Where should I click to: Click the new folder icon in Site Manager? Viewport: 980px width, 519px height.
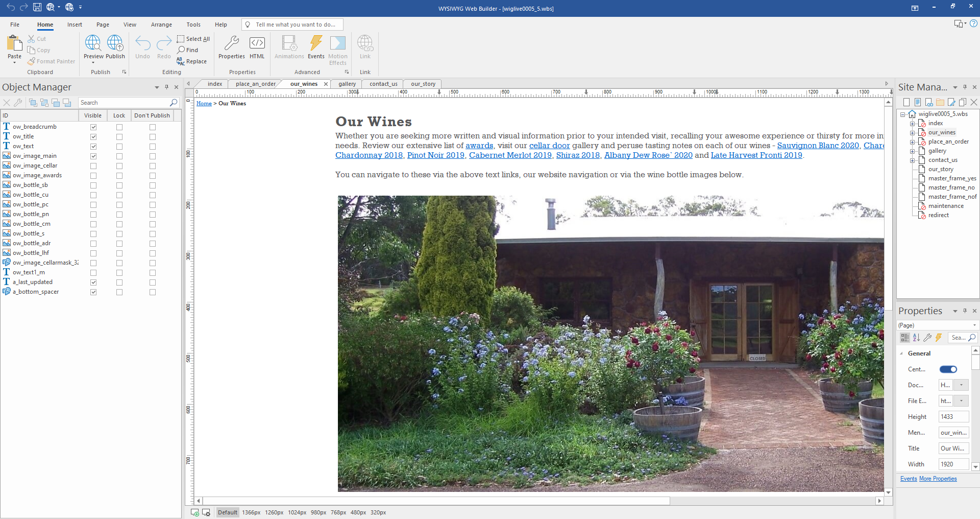pyautogui.click(x=940, y=102)
